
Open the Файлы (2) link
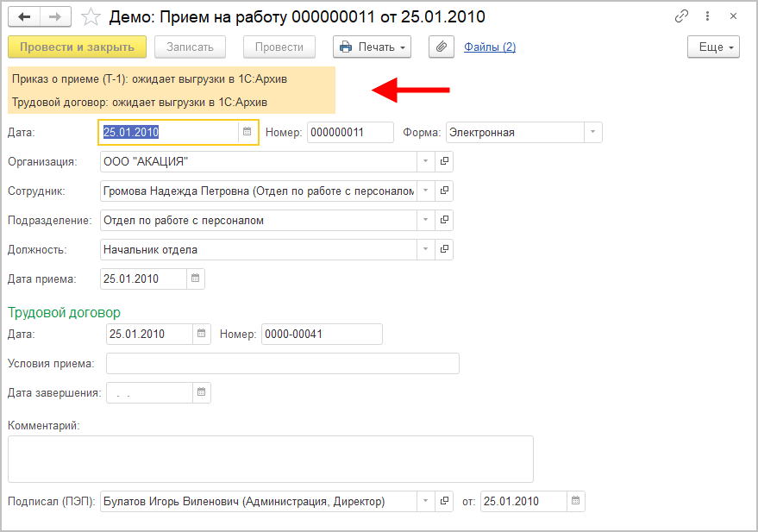click(x=489, y=47)
